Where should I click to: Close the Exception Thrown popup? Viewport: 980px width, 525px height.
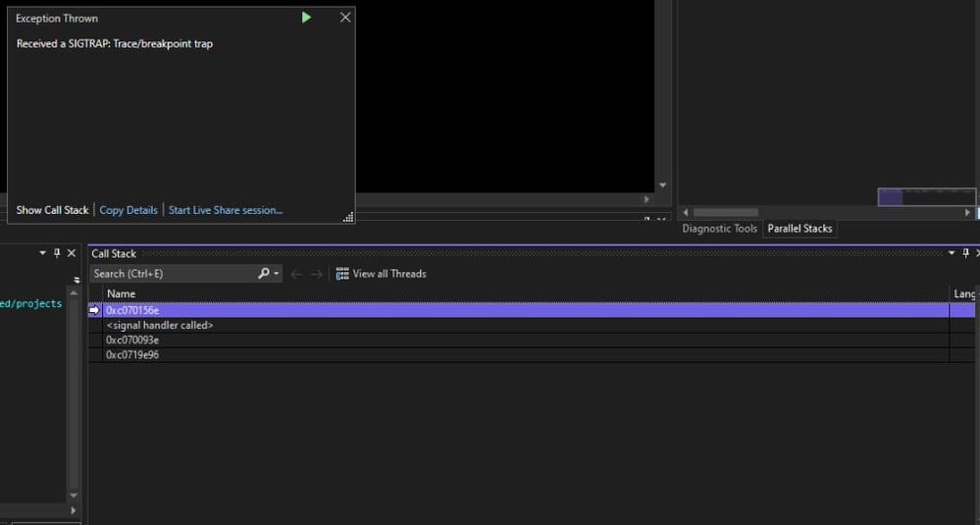pos(345,18)
